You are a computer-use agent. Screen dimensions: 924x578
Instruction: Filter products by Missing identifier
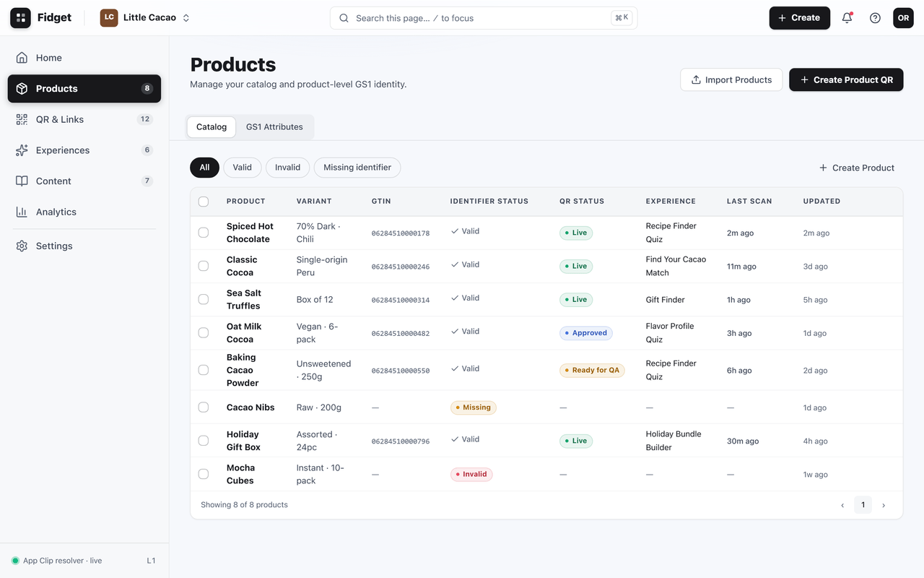357,168
